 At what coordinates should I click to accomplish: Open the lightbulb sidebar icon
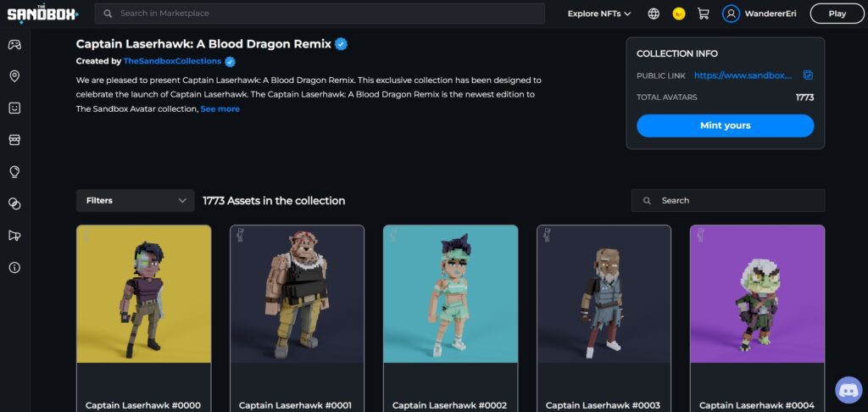click(14, 172)
